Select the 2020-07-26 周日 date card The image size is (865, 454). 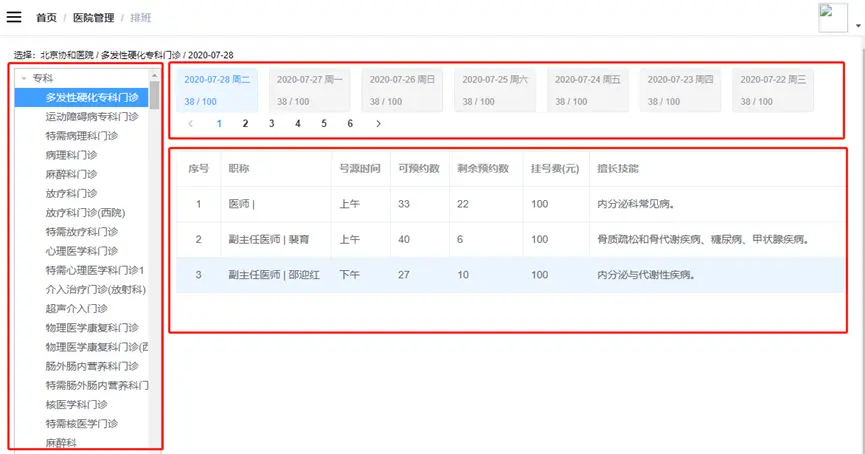tap(402, 90)
